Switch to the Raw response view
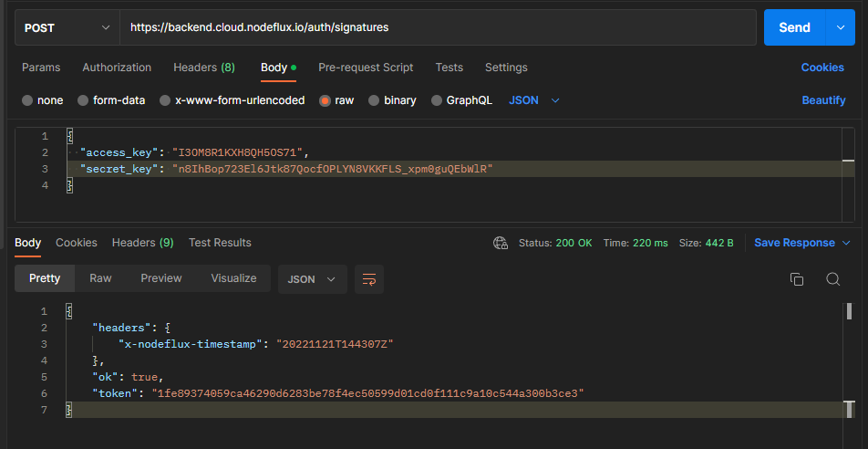 tap(100, 278)
